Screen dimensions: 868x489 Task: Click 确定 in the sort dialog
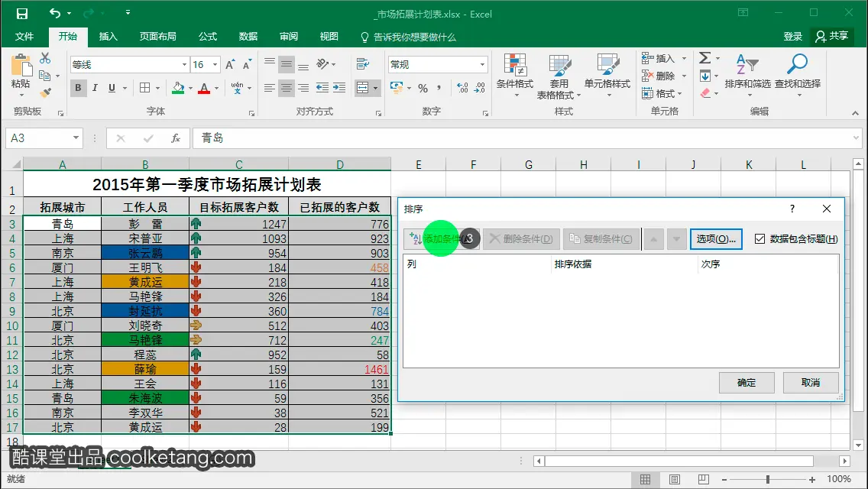[x=747, y=383]
